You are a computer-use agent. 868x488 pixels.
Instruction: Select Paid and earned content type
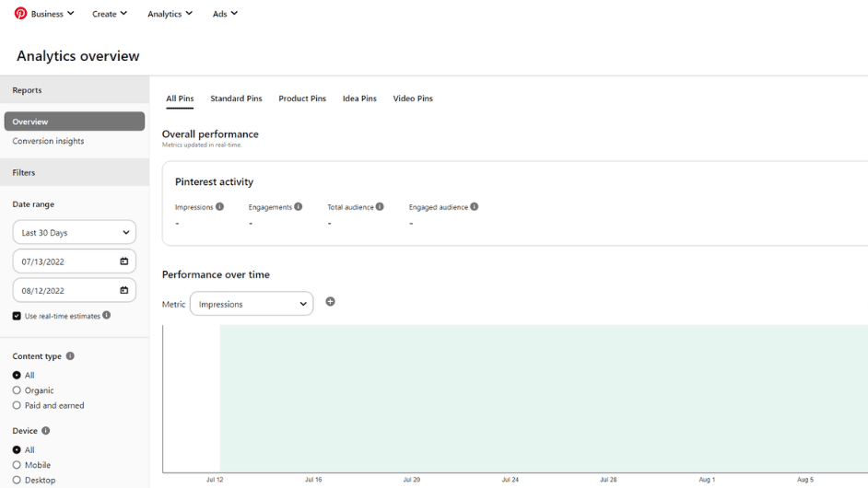(x=17, y=405)
